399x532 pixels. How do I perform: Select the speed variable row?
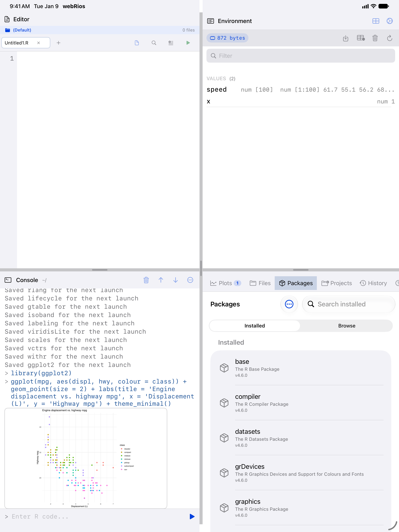tap(301, 90)
